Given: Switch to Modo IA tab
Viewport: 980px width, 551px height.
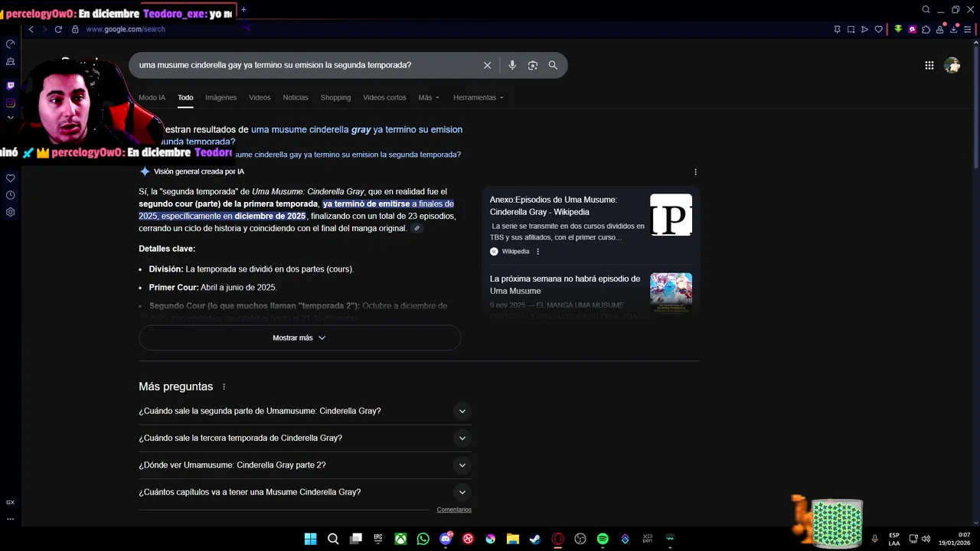Looking at the screenshot, I should (152, 97).
